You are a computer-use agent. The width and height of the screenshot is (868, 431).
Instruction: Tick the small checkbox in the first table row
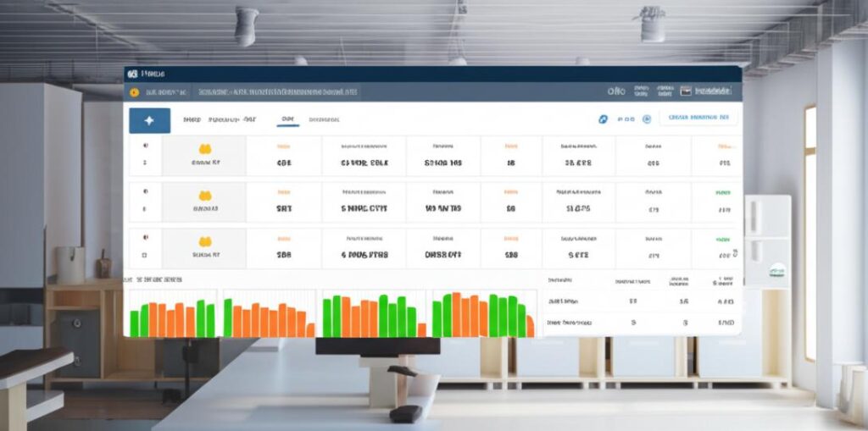point(145,162)
